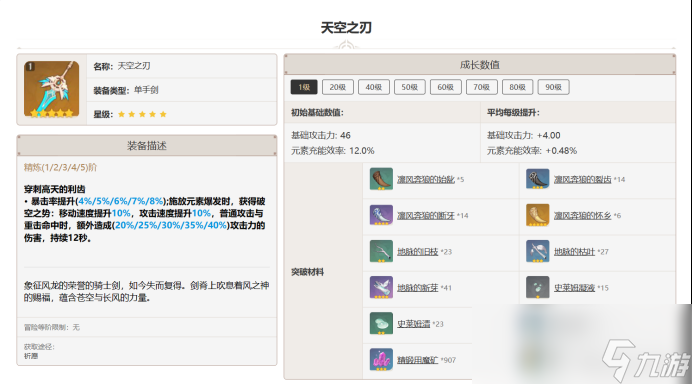Click the 地脉的旧枝 material icon

pos(381,251)
